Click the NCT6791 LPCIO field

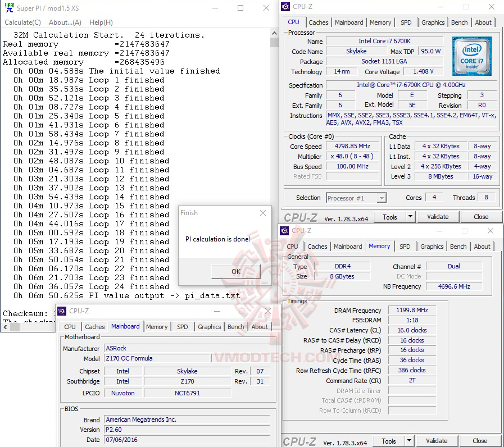188,393
